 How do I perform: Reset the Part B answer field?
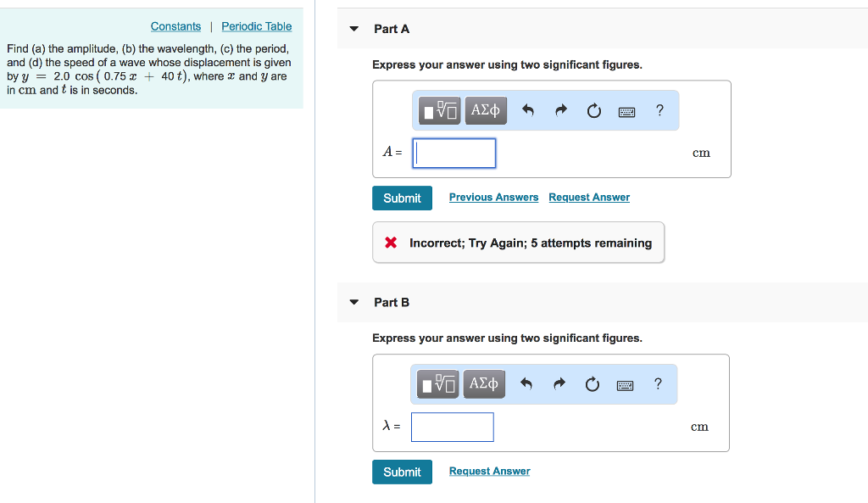(x=592, y=384)
